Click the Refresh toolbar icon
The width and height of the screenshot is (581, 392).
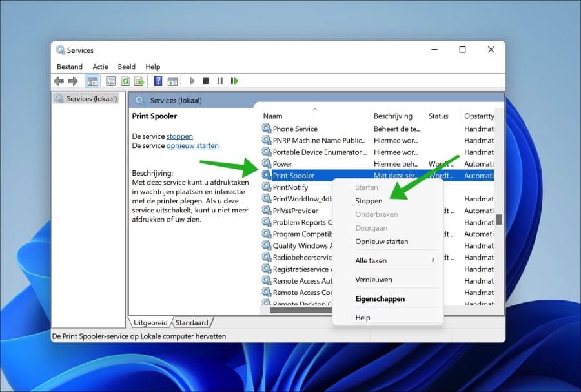pos(125,81)
